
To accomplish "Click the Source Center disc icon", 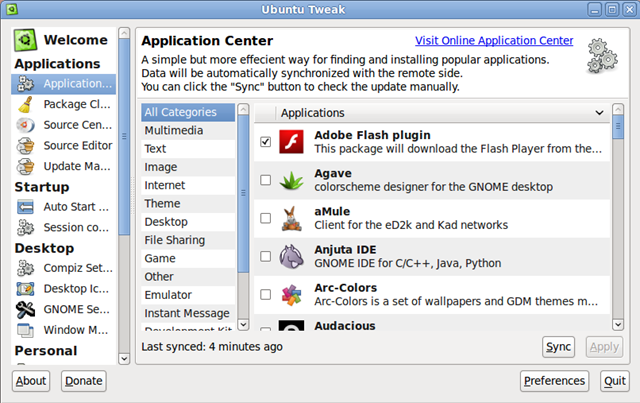I will (25, 125).
